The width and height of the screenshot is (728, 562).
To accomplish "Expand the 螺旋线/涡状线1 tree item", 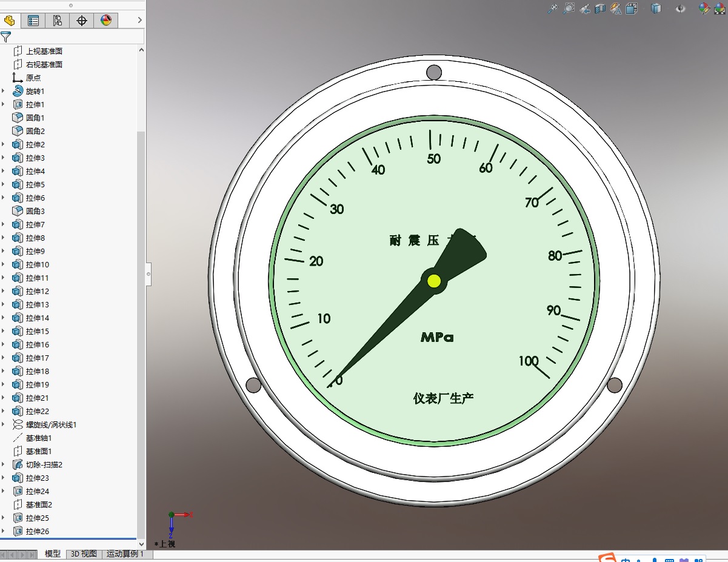I will click(x=3, y=424).
